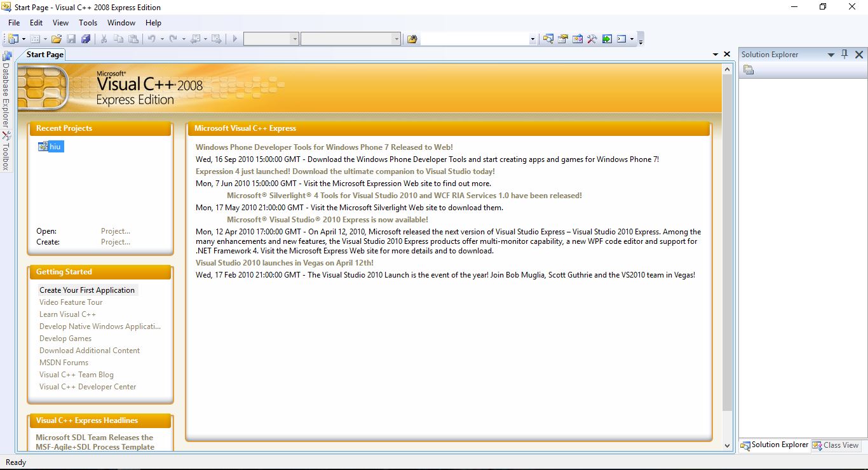The image size is (868, 470).
Task: Open the Undo history dropdown arrow
Action: pyautogui.click(x=161, y=39)
